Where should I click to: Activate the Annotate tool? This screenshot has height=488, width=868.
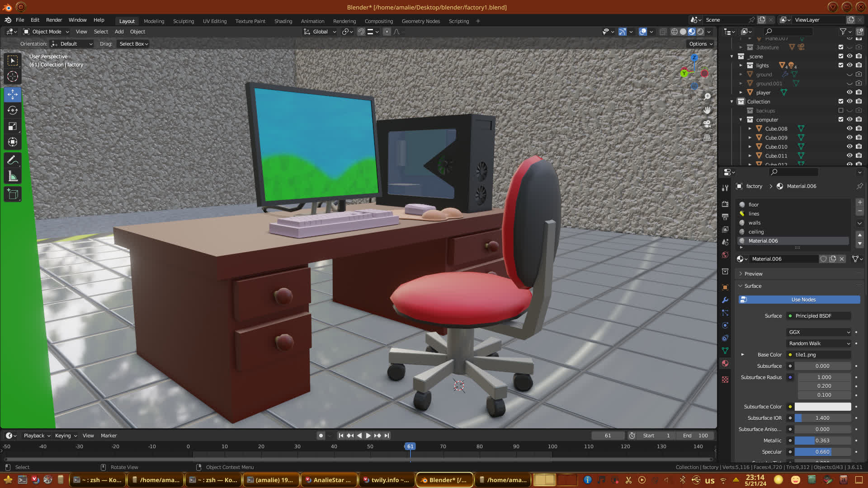[13, 160]
